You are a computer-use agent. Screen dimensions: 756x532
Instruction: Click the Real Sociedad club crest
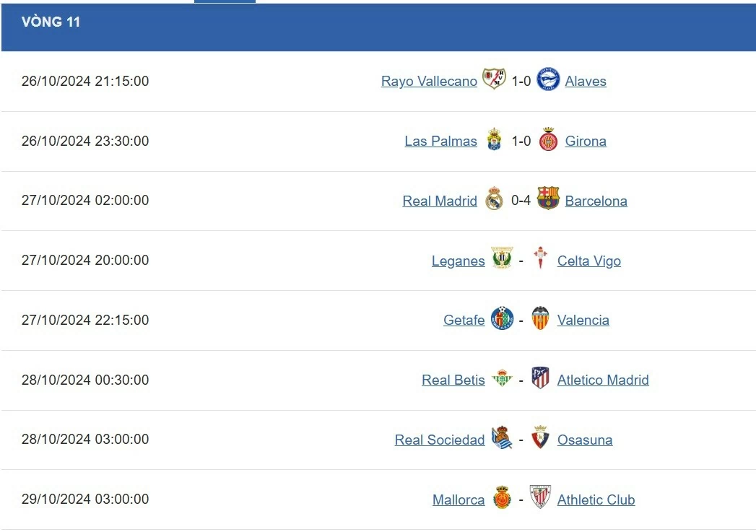pyautogui.click(x=502, y=439)
